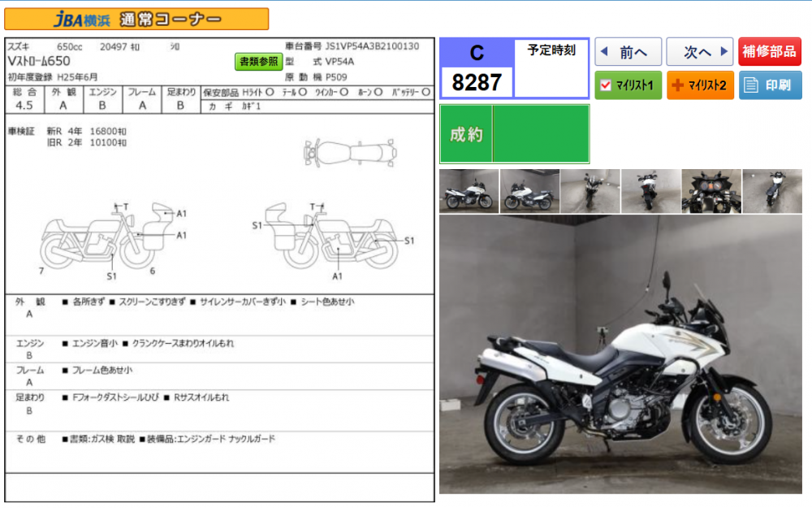The image size is (812, 508).
Task: Click the note 各所きず
Action: coord(89,302)
